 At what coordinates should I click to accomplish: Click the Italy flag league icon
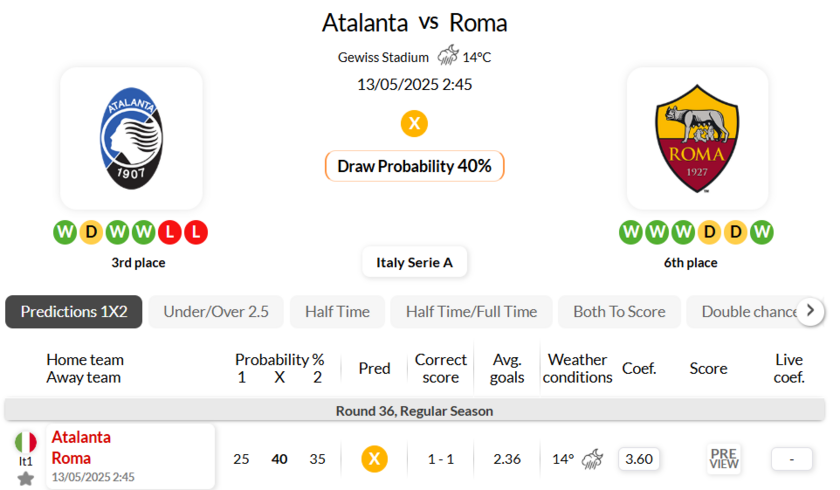click(x=26, y=442)
